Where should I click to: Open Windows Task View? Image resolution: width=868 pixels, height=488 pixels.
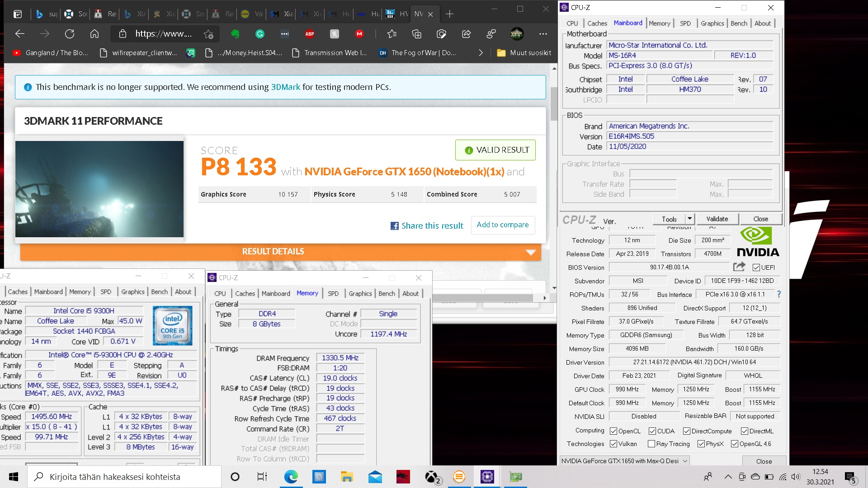click(262, 477)
